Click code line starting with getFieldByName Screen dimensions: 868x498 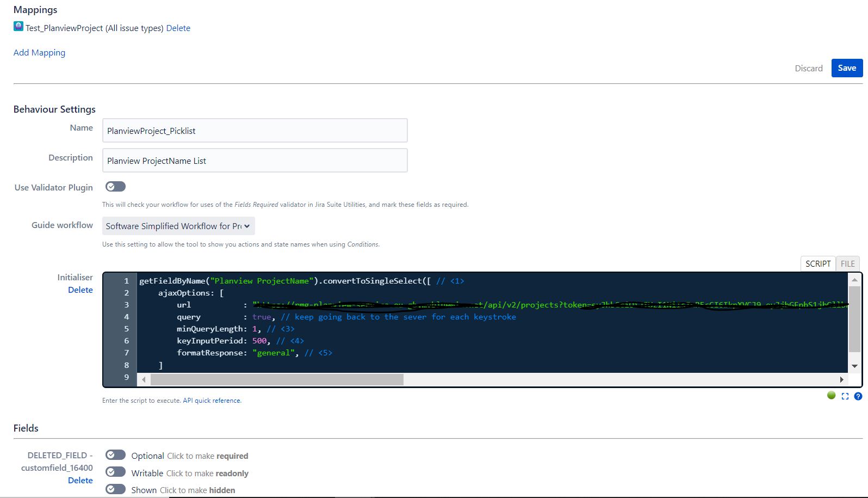pos(301,281)
